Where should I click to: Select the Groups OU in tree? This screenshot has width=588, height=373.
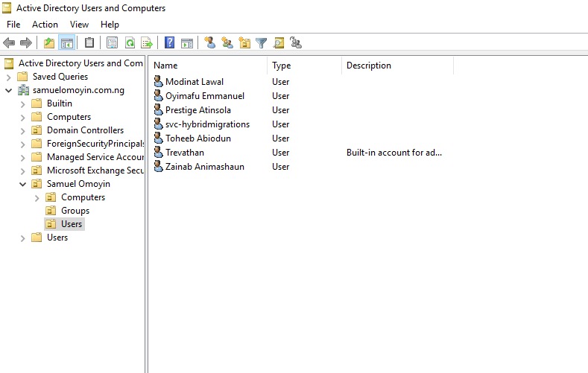(75, 211)
